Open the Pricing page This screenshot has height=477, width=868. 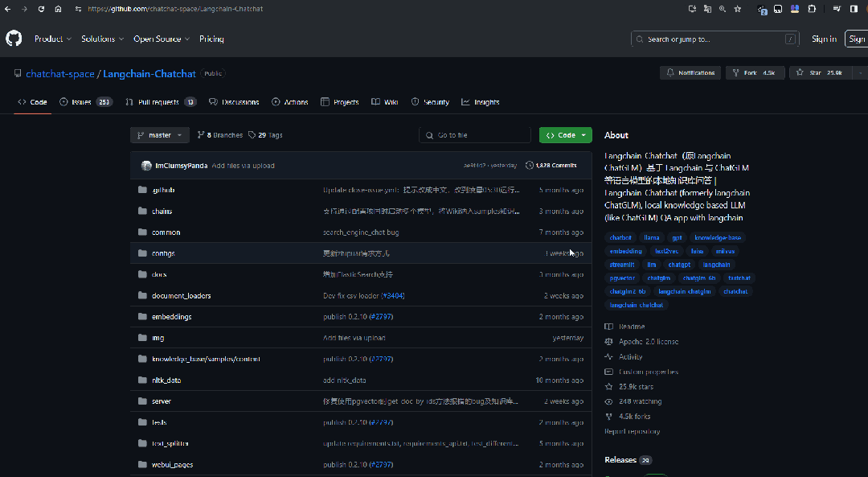click(x=211, y=39)
